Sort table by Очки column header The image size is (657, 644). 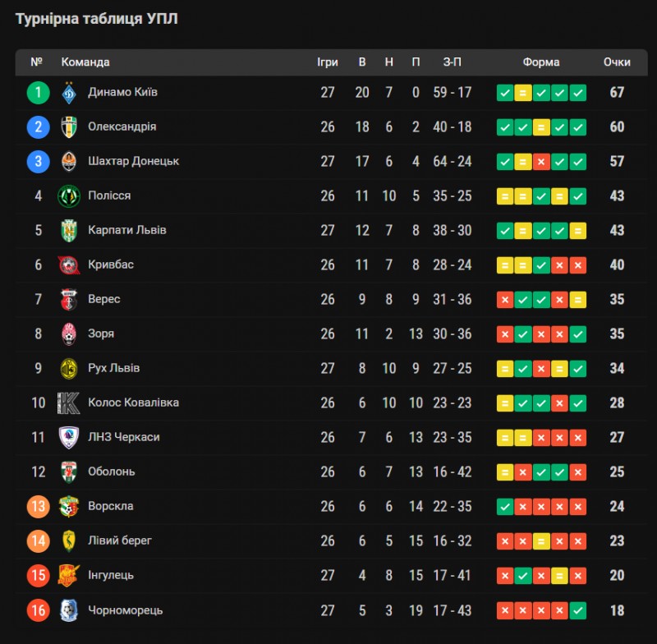[617, 62]
